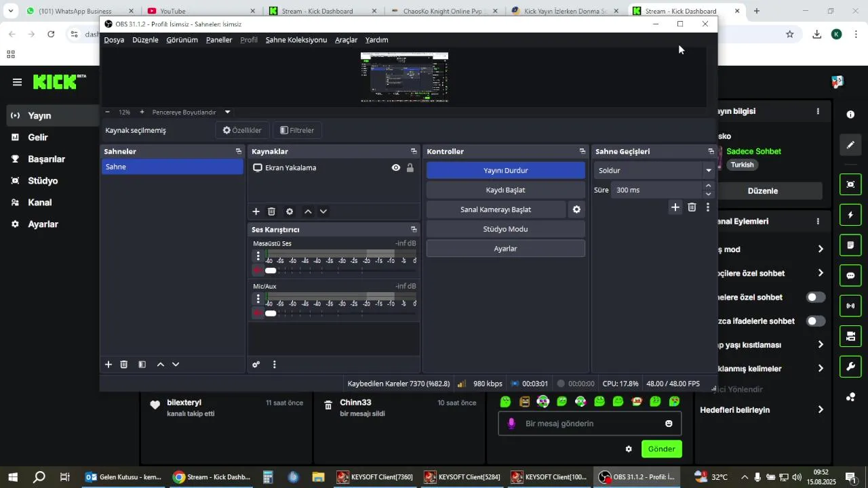Move source down in Kaynaklar panel

point(323,211)
